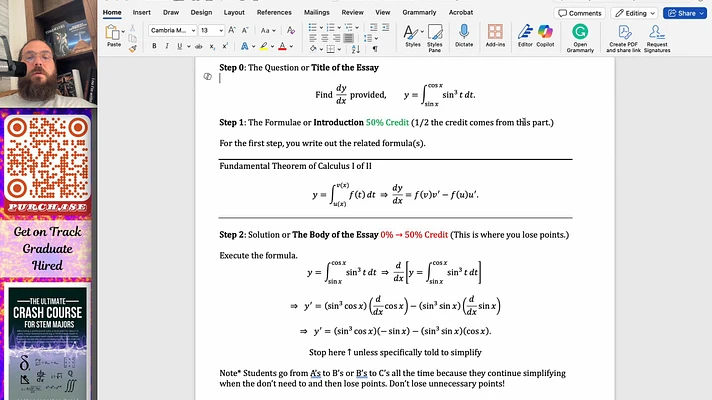The image size is (712, 400).
Task: Open the Design tab
Action: click(x=201, y=12)
